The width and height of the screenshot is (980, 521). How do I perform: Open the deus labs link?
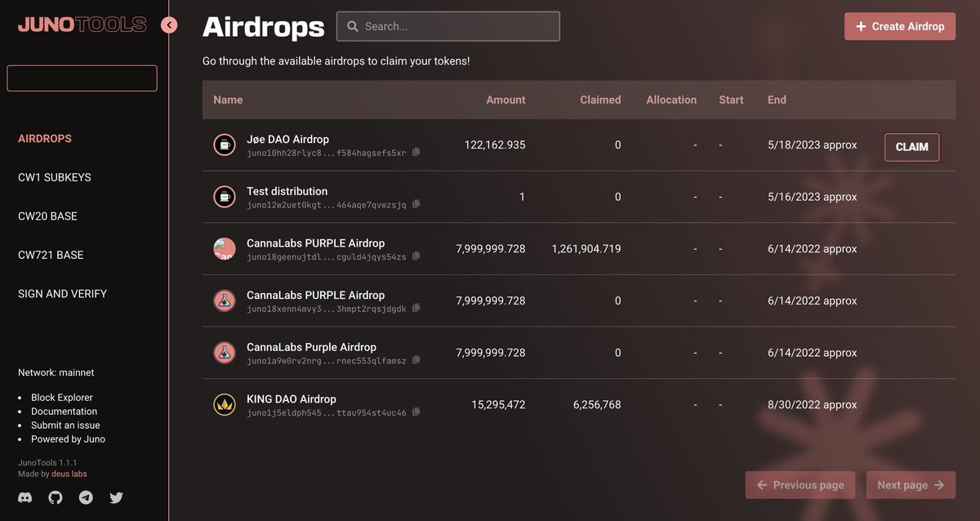[x=69, y=474]
